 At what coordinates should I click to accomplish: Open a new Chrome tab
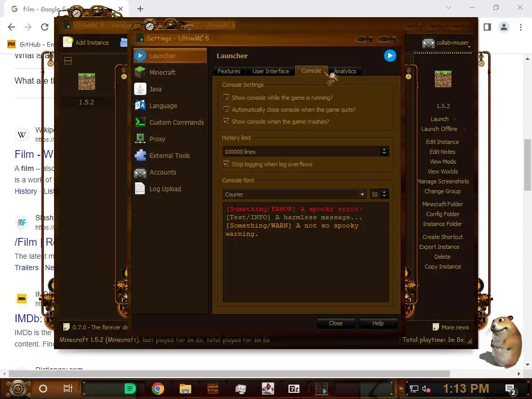pyautogui.click(x=140, y=9)
